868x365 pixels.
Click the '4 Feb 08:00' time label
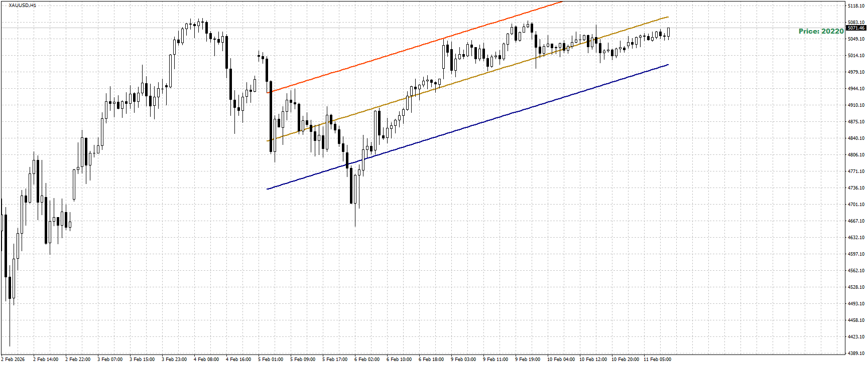point(207,359)
